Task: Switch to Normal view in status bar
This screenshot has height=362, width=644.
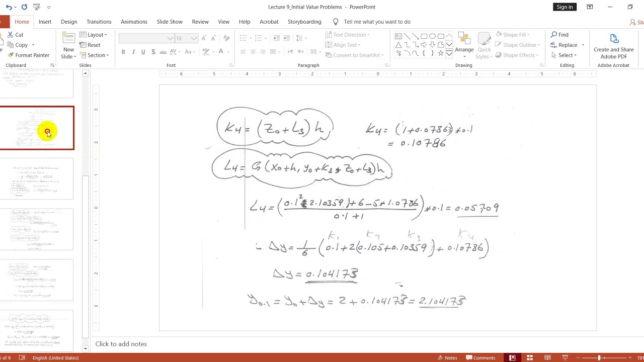Action: point(512,358)
